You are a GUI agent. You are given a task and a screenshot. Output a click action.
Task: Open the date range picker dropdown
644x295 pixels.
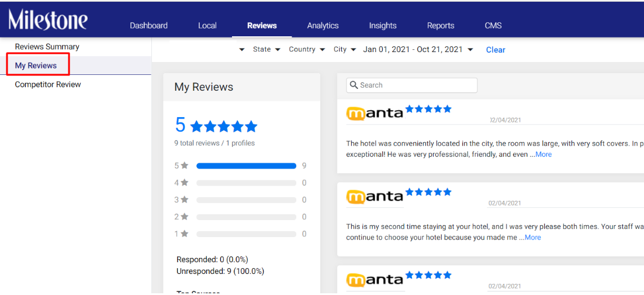pos(418,49)
